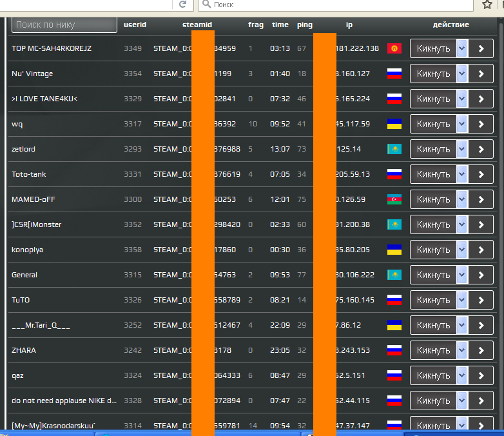Select player name ZHARA

point(24,350)
